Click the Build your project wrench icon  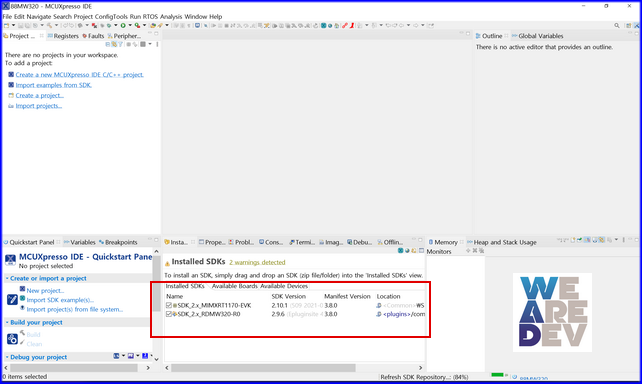click(x=12, y=339)
